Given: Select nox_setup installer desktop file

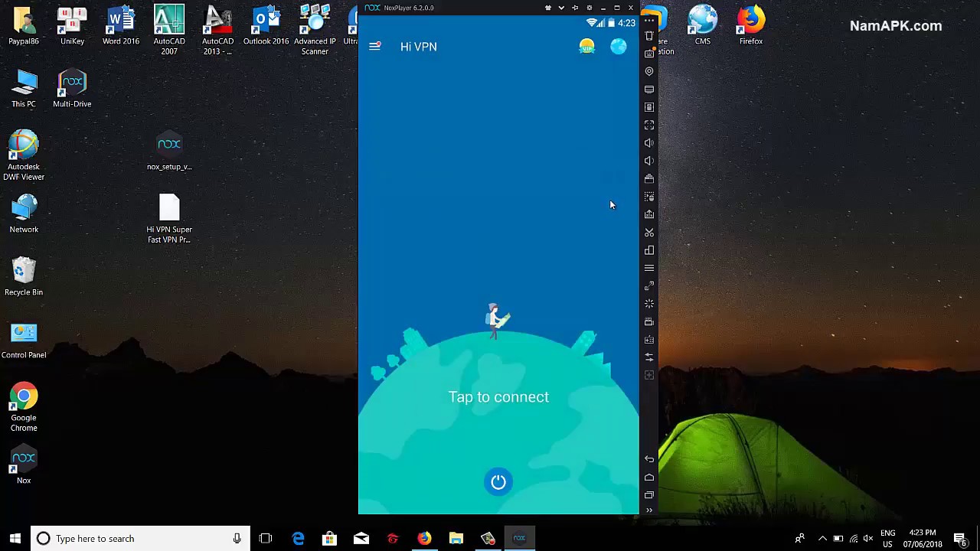Looking at the screenshot, I should coord(169,152).
